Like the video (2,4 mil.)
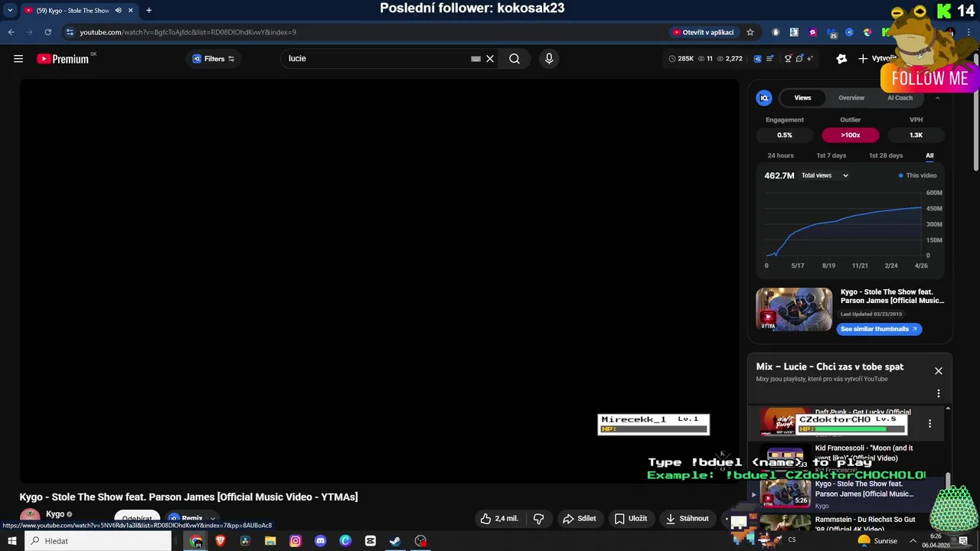Image resolution: width=980 pixels, height=551 pixels. coord(499,519)
